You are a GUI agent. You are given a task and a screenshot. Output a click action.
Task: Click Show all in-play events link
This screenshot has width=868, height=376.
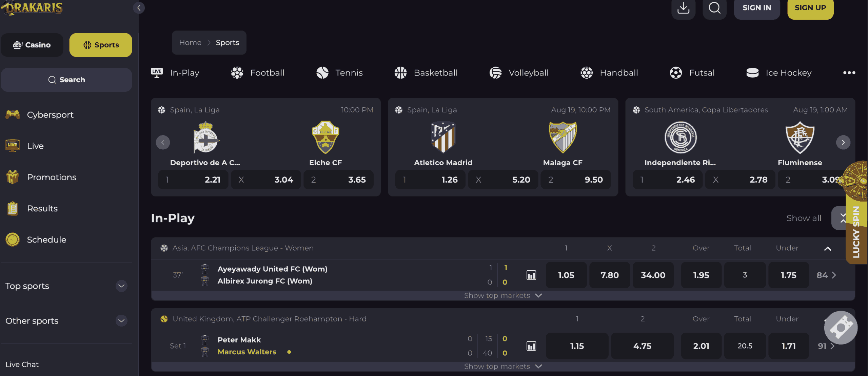tap(804, 218)
